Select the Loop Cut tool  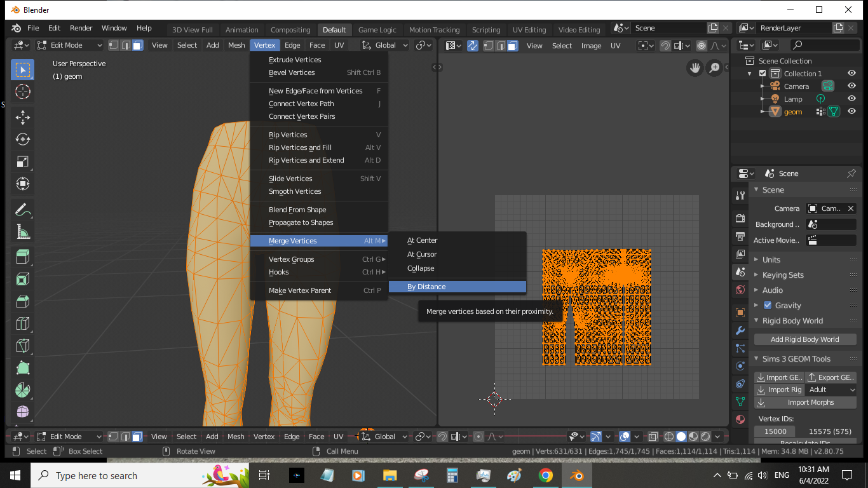[22, 323]
